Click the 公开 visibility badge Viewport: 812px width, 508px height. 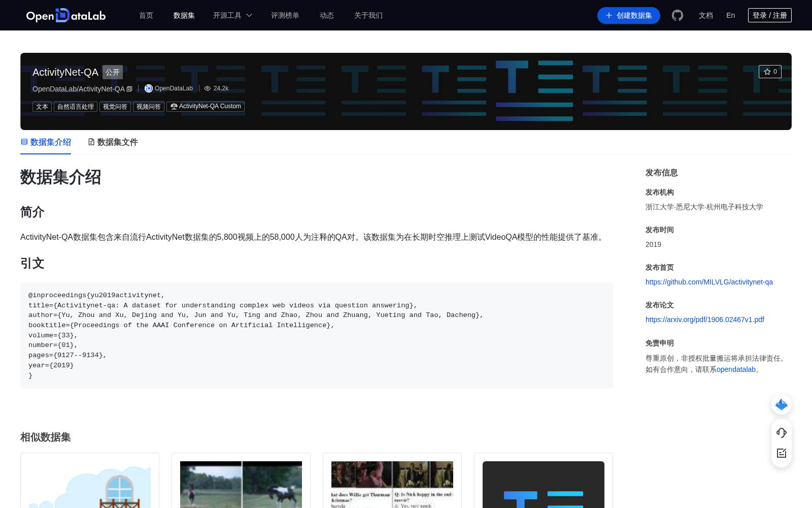tap(113, 72)
